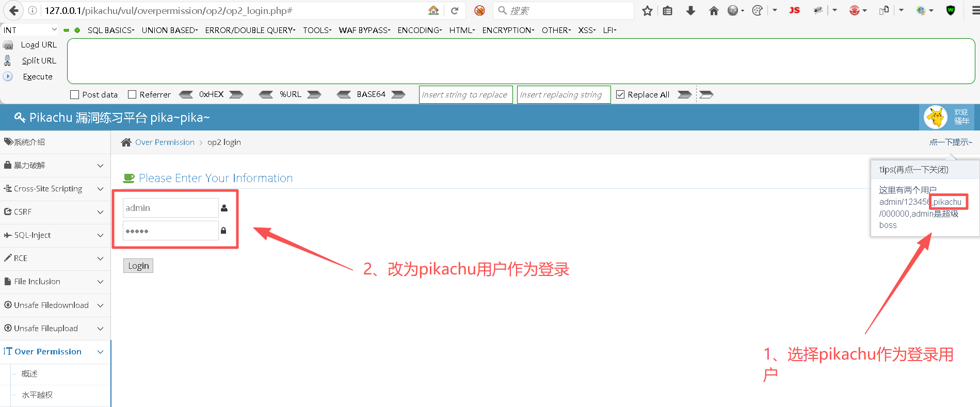Click the red blocked-script icon beside search box
Viewport: 980px width, 407px height.
coord(479,10)
